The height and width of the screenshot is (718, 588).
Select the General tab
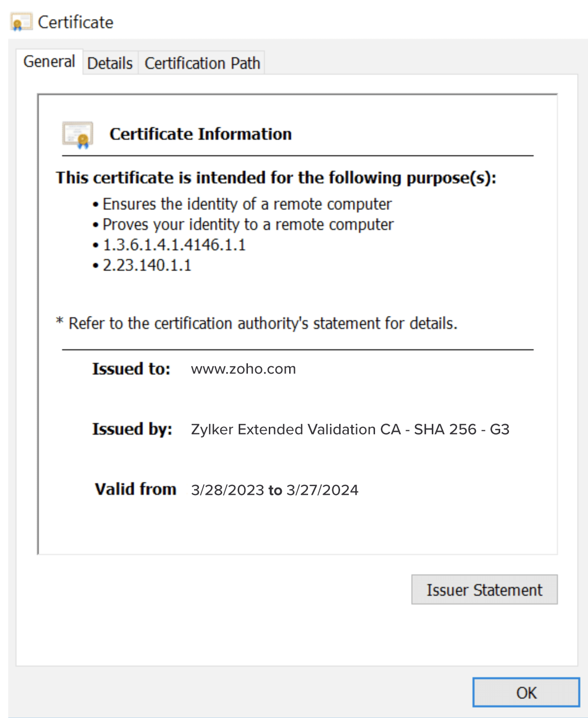49,62
